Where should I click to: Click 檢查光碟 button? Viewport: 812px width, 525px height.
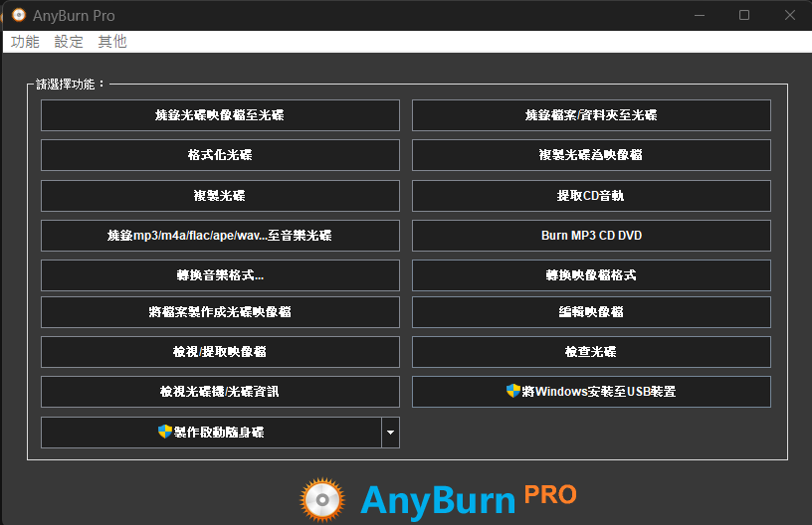pos(591,352)
